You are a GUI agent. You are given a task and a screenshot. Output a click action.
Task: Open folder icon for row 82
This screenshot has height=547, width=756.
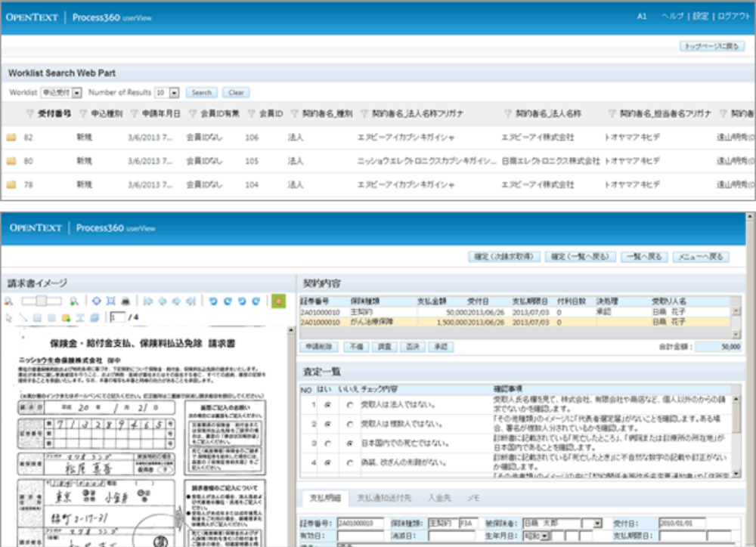click(x=11, y=138)
